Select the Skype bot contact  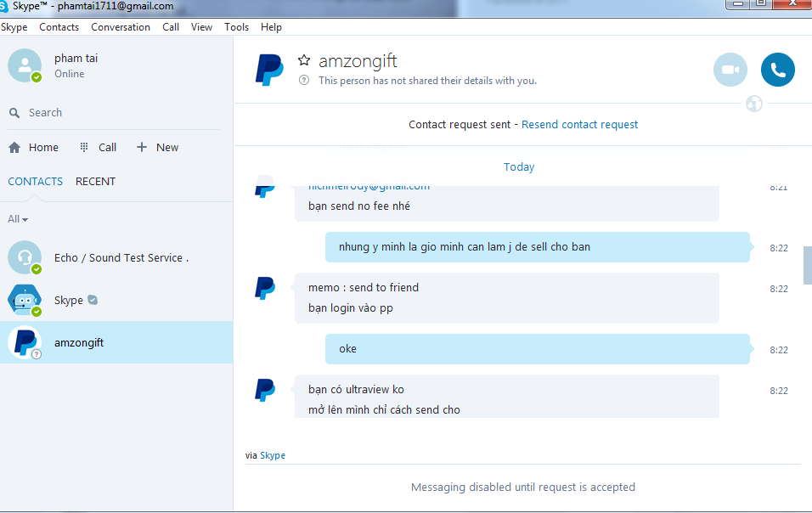tap(116, 301)
